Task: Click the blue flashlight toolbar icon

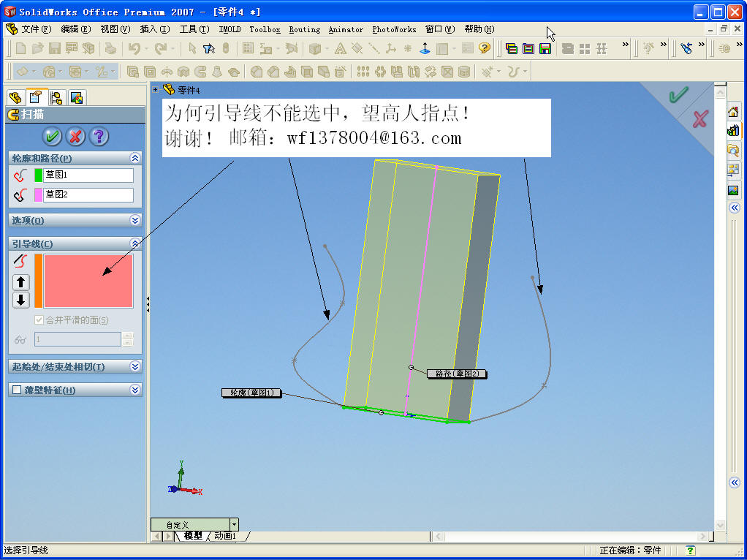Action: (686, 48)
